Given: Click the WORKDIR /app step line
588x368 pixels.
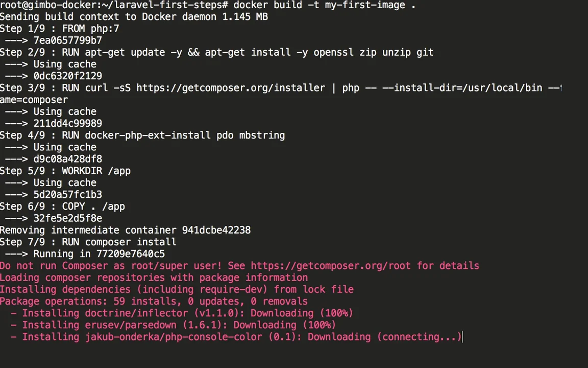Looking at the screenshot, I should [x=65, y=171].
